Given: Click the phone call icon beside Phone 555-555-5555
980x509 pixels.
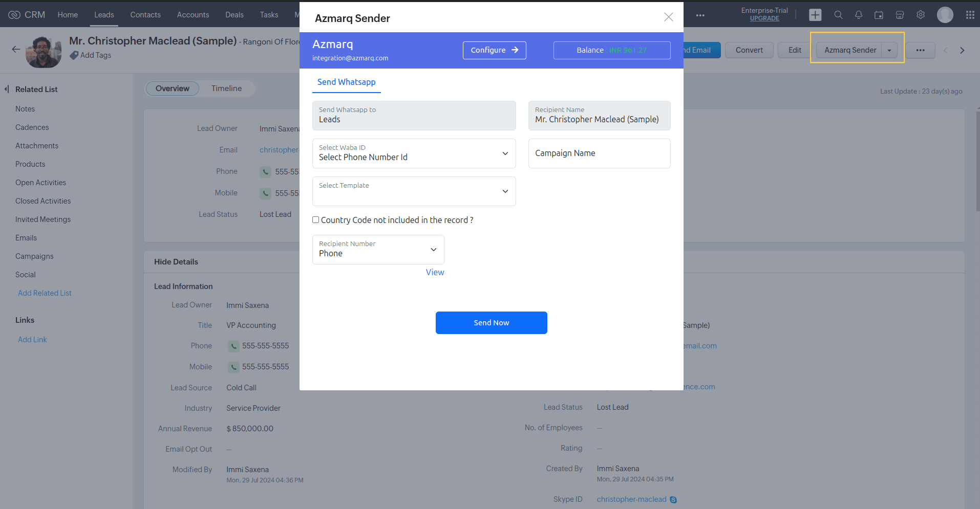Looking at the screenshot, I should point(233,346).
